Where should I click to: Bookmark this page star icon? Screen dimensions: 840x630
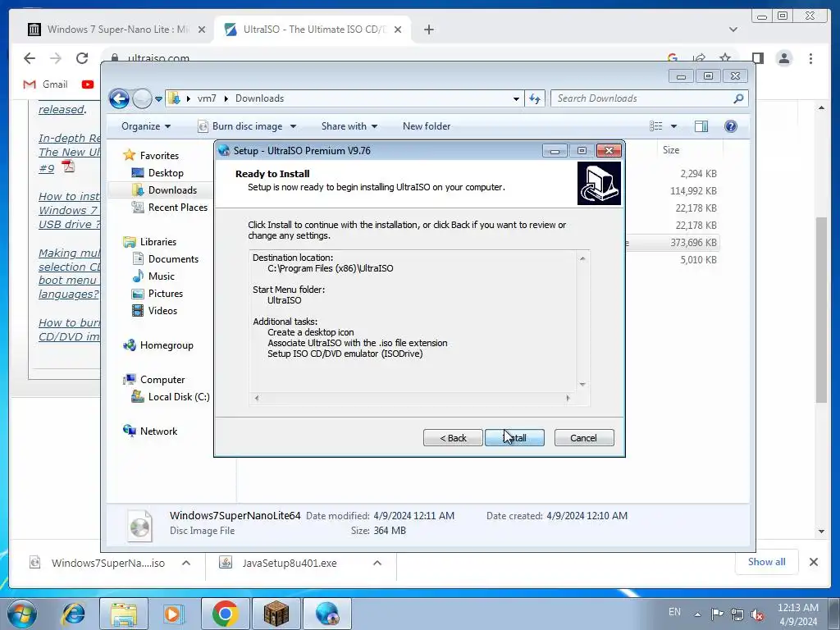[725, 58]
